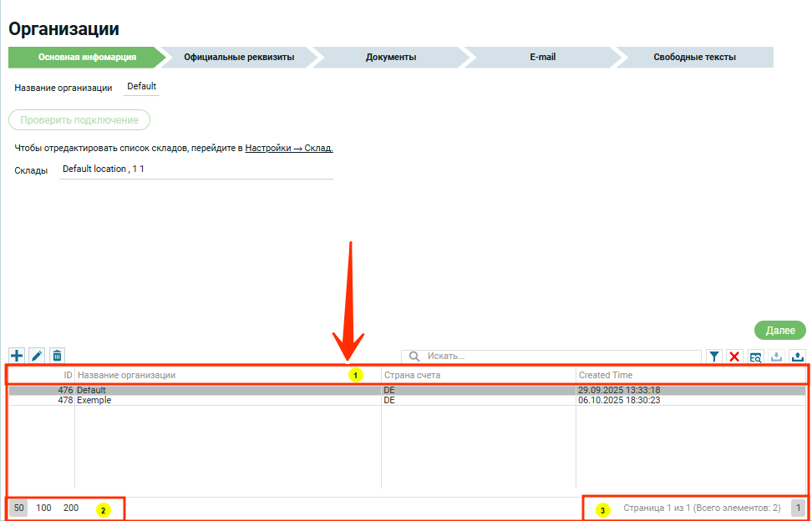The height and width of the screenshot is (521, 812).
Task: Click the Проверить подключение button
Action: pyautogui.click(x=79, y=120)
